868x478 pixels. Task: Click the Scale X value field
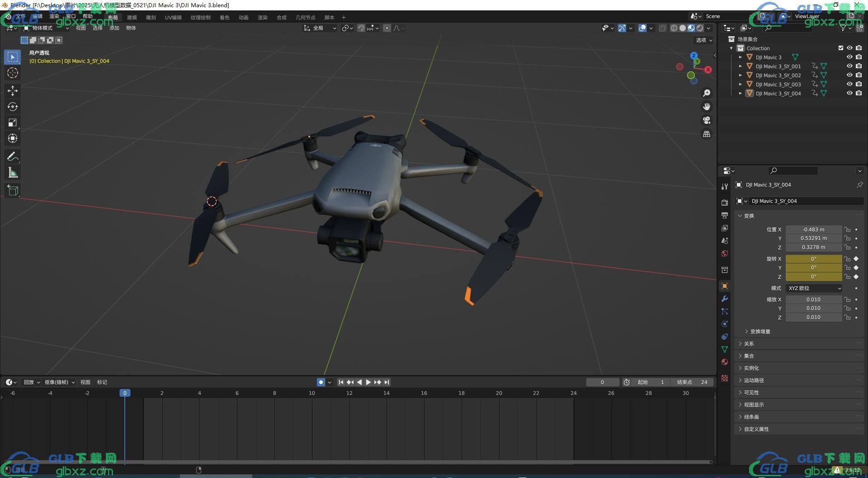813,300
